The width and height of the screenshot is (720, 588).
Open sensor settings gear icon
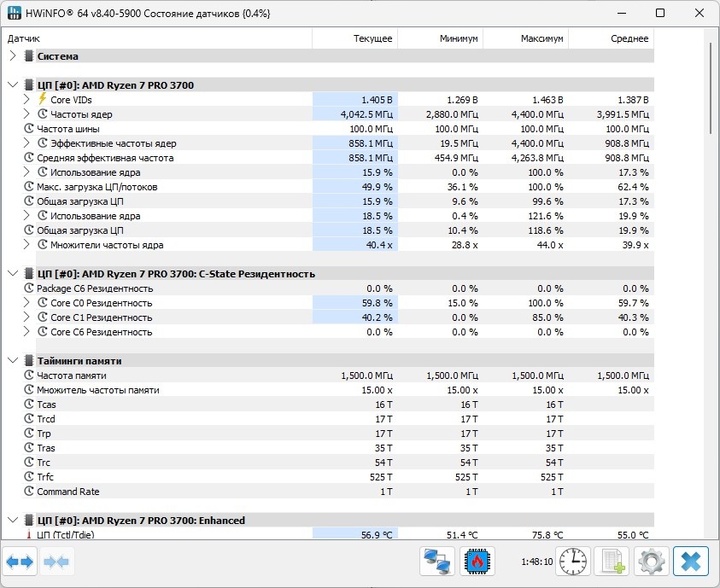point(651,562)
